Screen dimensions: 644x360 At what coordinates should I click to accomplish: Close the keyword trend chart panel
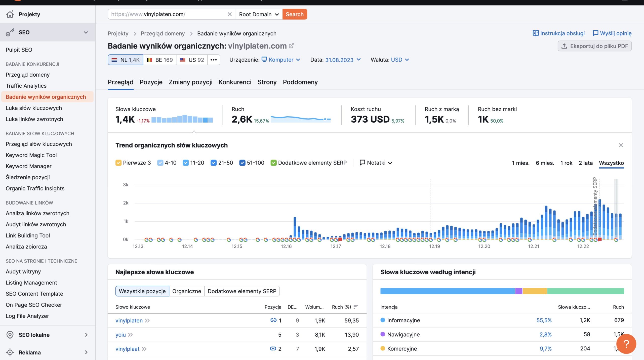coord(621,145)
